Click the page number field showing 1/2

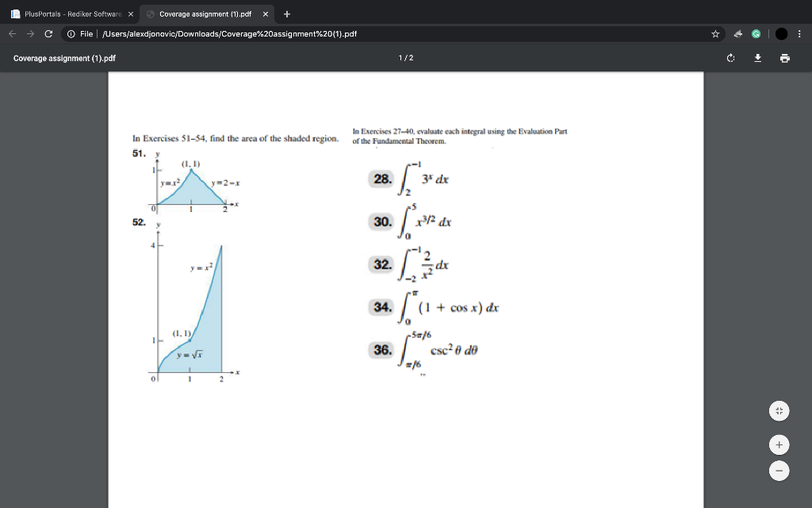(405, 58)
